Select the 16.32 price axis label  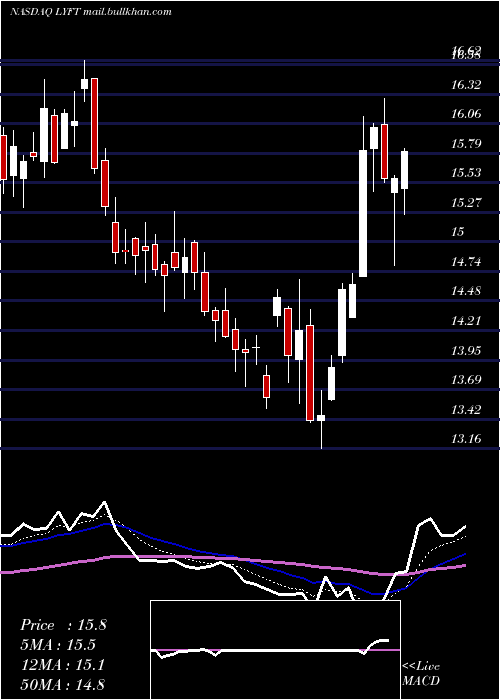(x=466, y=84)
